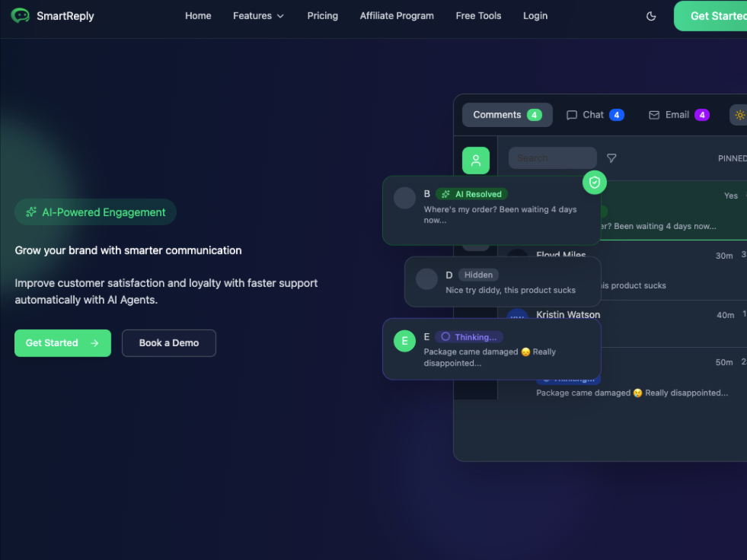Click avatar E on the damaged package card
747x560 pixels.
(404, 341)
